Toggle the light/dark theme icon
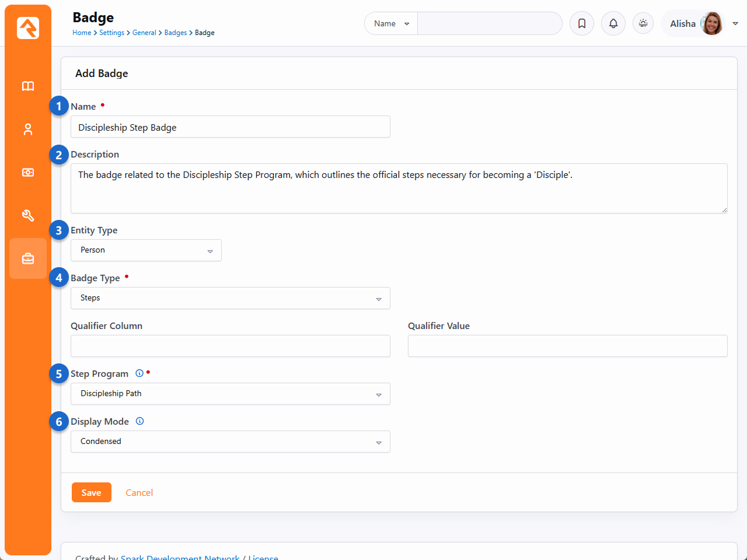 pos(643,23)
